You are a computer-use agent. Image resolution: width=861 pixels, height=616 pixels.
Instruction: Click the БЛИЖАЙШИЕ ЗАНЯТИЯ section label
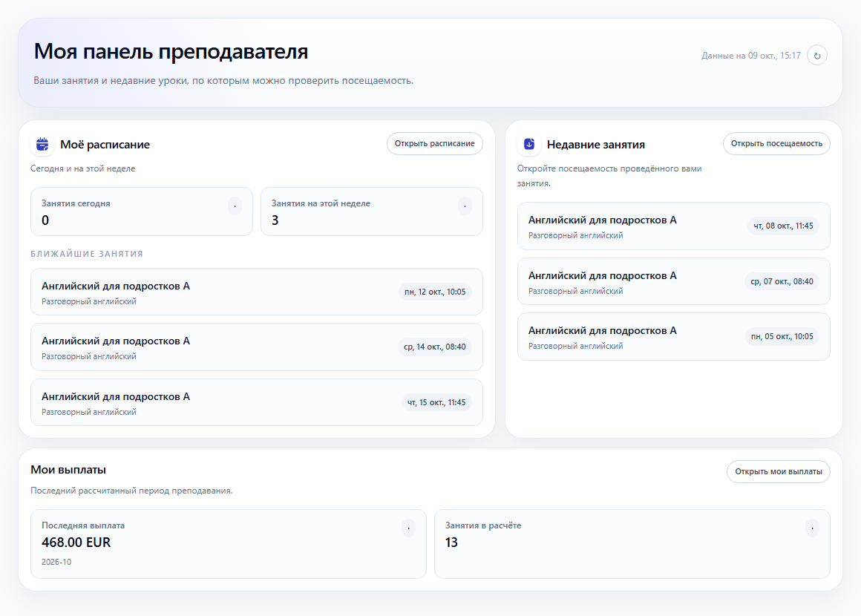[x=87, y=254]
